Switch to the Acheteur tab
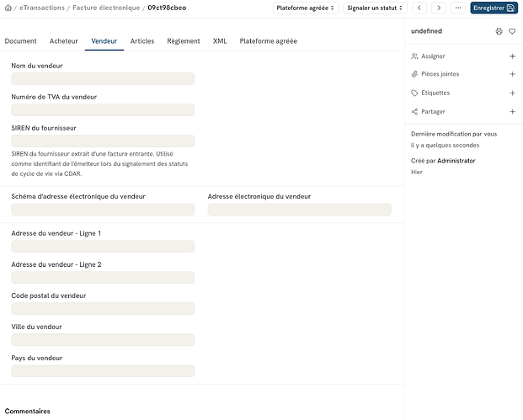The height and width of the screenshot is (420, 523). point(64,41)
